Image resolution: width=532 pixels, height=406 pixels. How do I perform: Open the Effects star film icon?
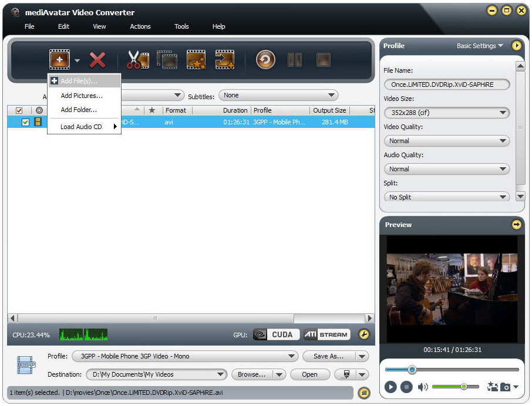tap(196, 60)
